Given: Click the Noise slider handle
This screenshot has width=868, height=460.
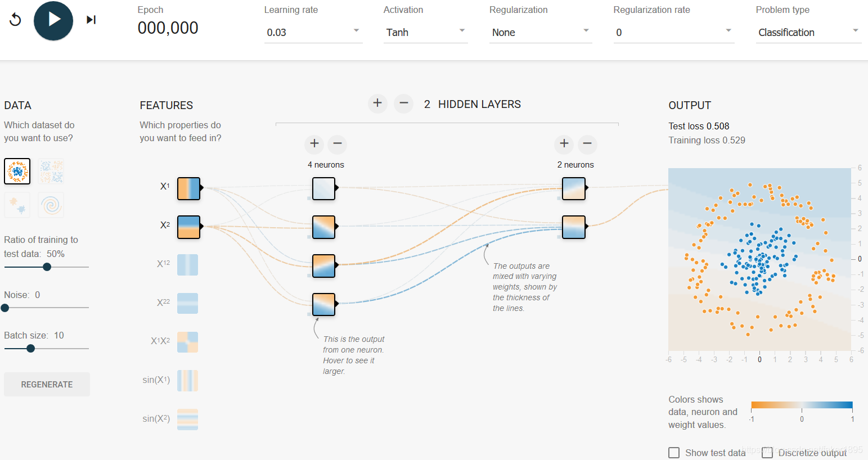Looking at the screenshot, I should 5,308.
